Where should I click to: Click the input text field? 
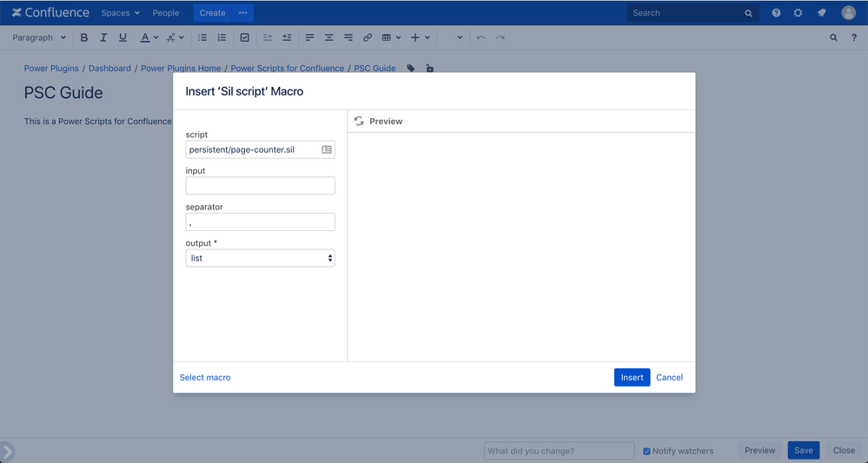pos(260,185)
